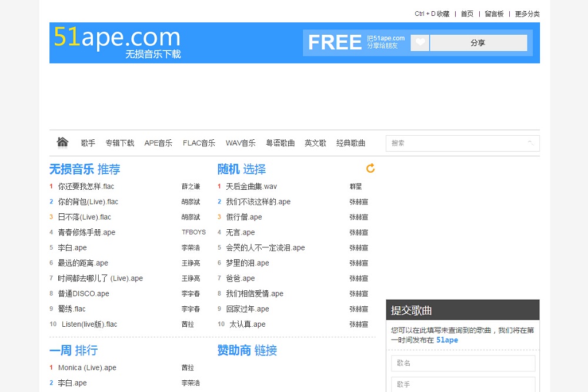Viewport: 588px width, 392px height.
Task: Open the 歌手 menu
Action: coord(88,143)
